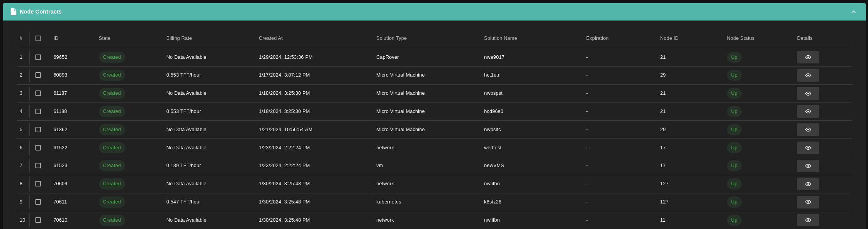View details of wedtest network contract

coord(808,148)
